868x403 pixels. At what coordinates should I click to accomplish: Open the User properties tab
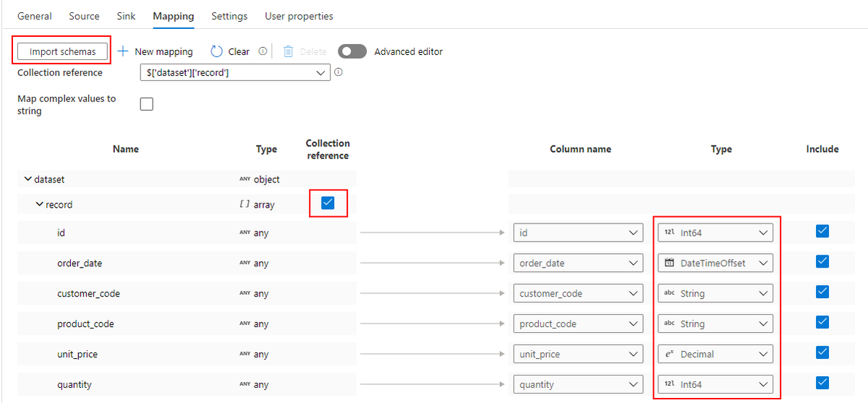pyautogui.click(x=299, y=16)
